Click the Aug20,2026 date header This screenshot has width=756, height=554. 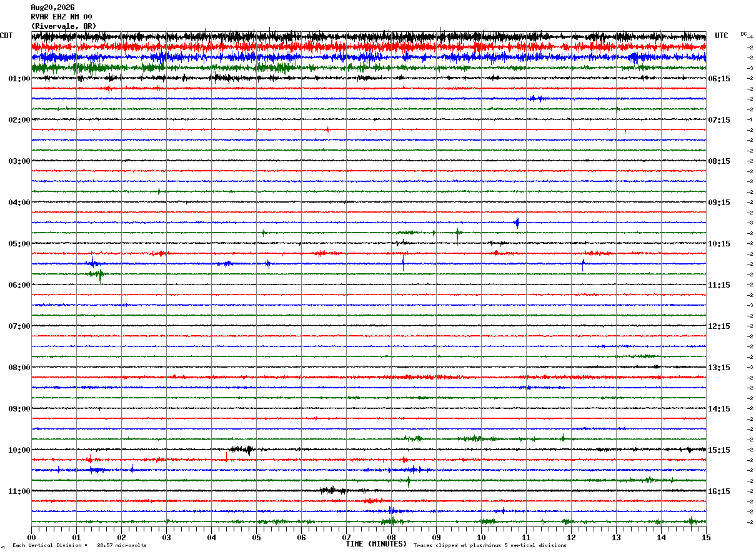52,8
